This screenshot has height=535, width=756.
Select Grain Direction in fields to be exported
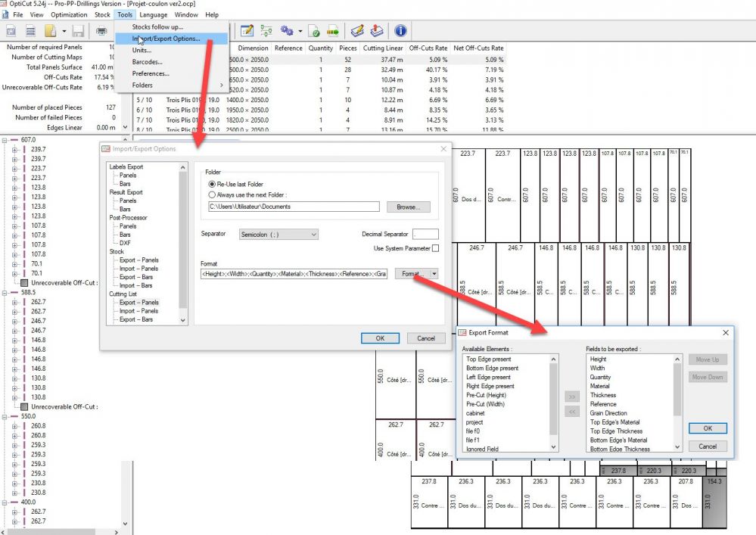coord(608,413)
